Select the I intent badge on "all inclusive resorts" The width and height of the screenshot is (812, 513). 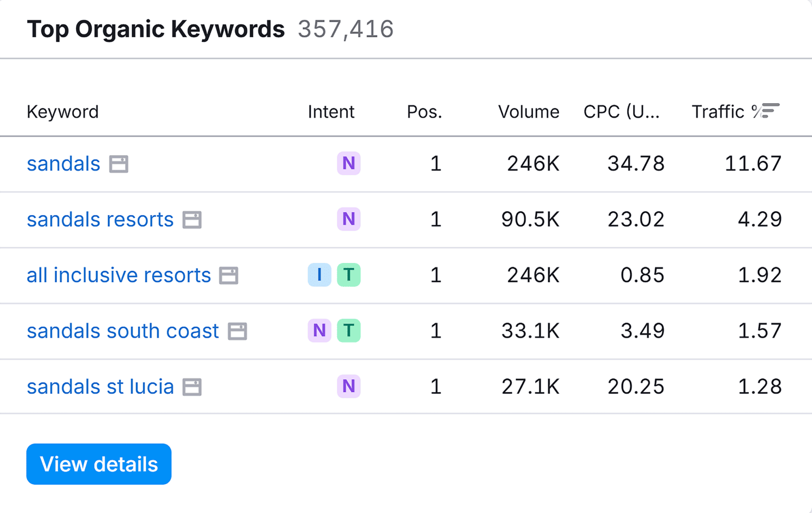click(319, 275)
